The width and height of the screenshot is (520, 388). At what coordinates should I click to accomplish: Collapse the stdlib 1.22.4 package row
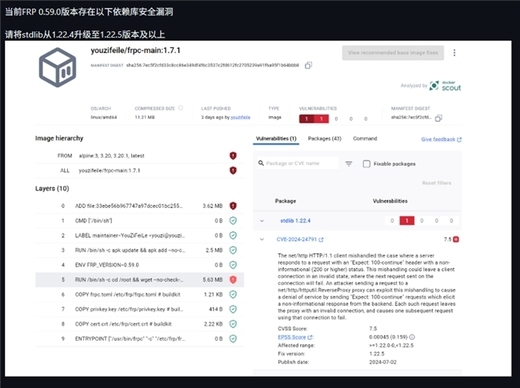[262, 221]
